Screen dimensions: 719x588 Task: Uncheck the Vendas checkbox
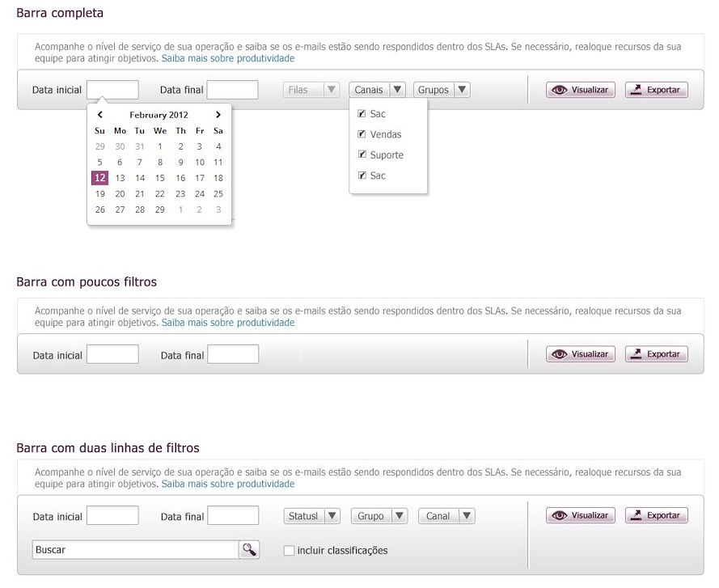[x=362, y=134]
